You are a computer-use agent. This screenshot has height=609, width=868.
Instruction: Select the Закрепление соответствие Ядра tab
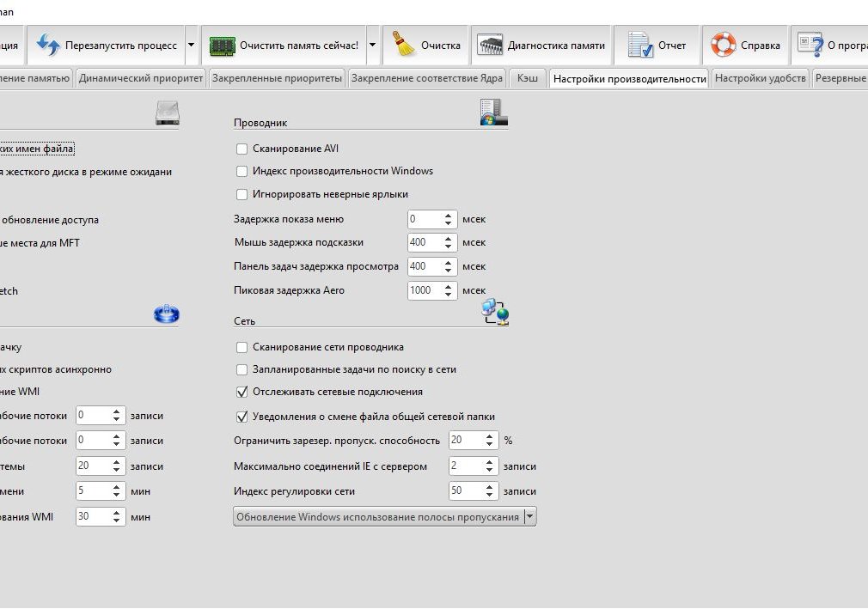pos(427,78)
